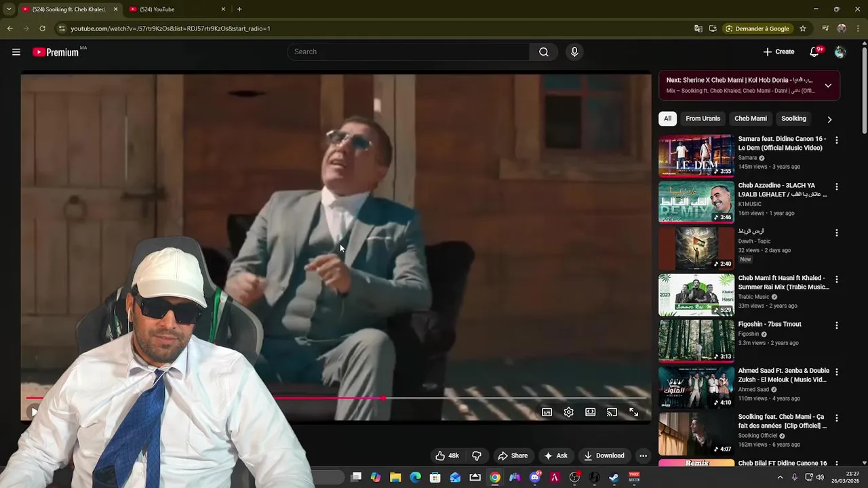Open the YouTube hamburger guide menu
This screenshot has width=868, height=488.
point(16,52)
